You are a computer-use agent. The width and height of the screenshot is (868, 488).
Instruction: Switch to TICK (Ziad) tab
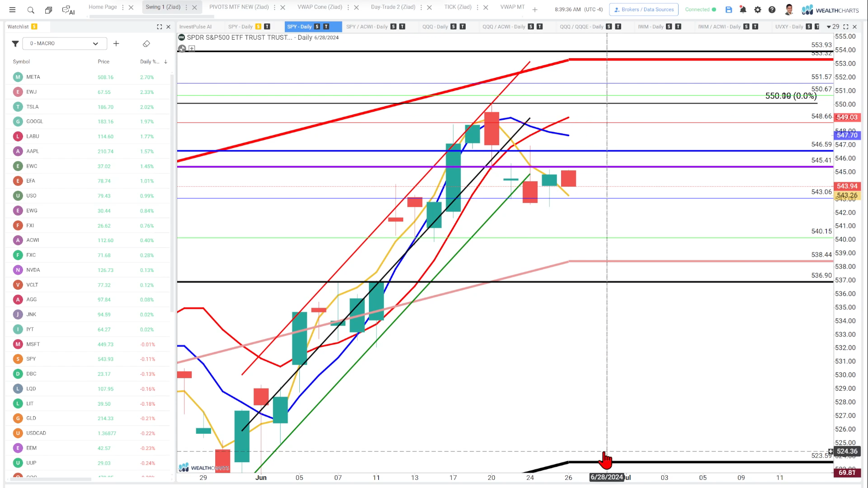(x=458, y=7)
